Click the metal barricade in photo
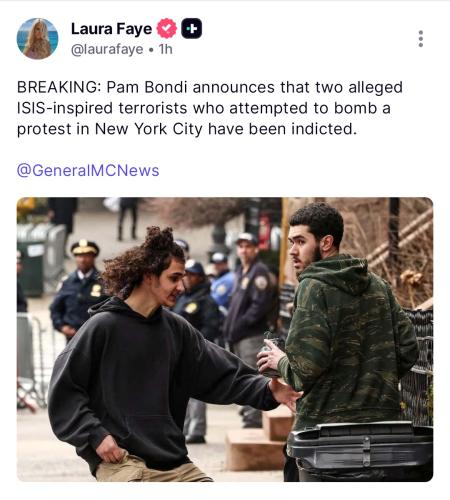450x500 pixels. pyautogui.click(x=32, y=362)
